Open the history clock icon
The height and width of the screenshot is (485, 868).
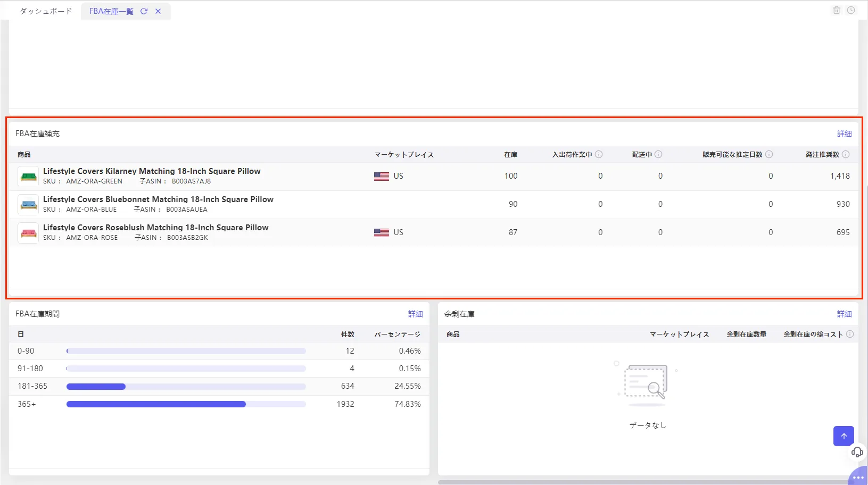851,11
